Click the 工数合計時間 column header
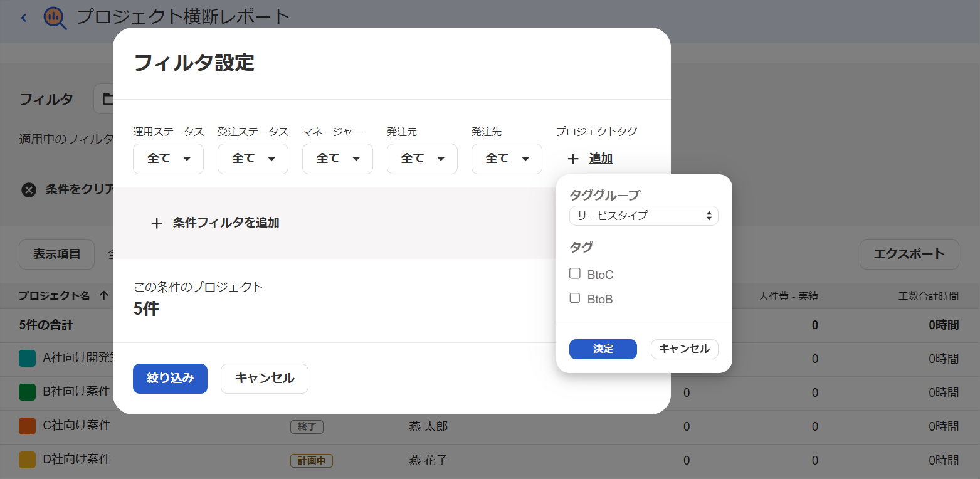This screenshot has height=479, width=980. (929, 296)
